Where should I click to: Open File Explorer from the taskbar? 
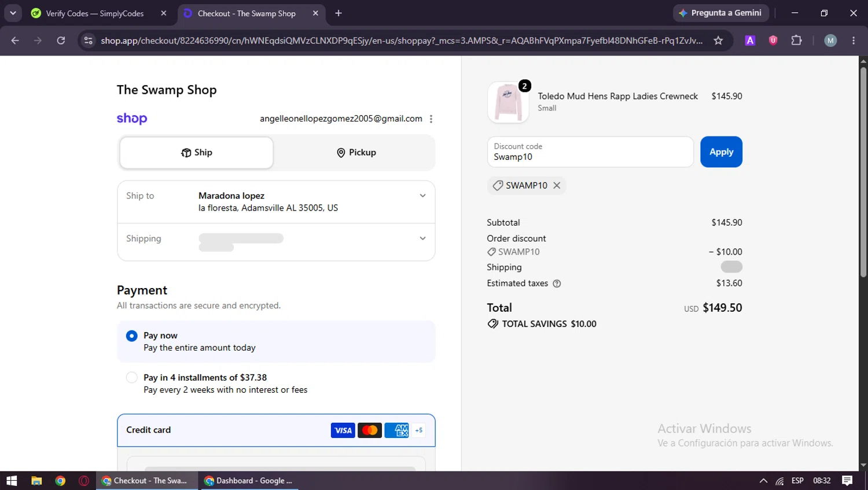pyautogui.click(x=36, y=481)
